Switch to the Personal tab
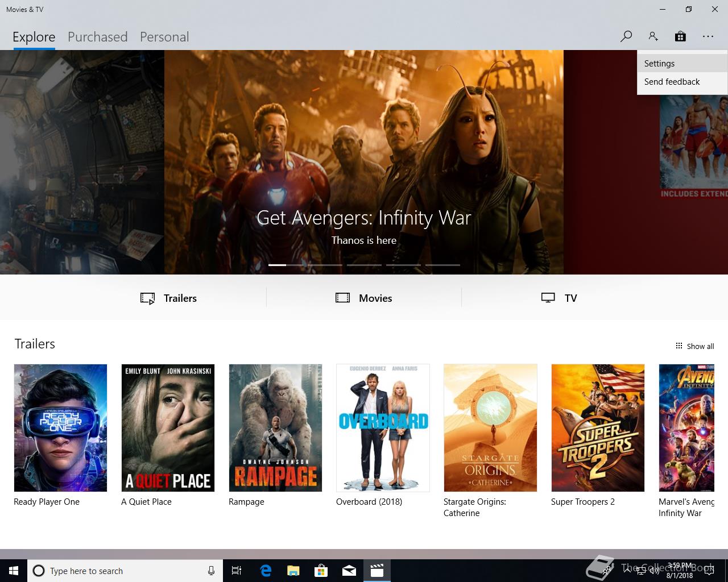Viewport: 728px width, 582px height. click(x=164, y=37)
